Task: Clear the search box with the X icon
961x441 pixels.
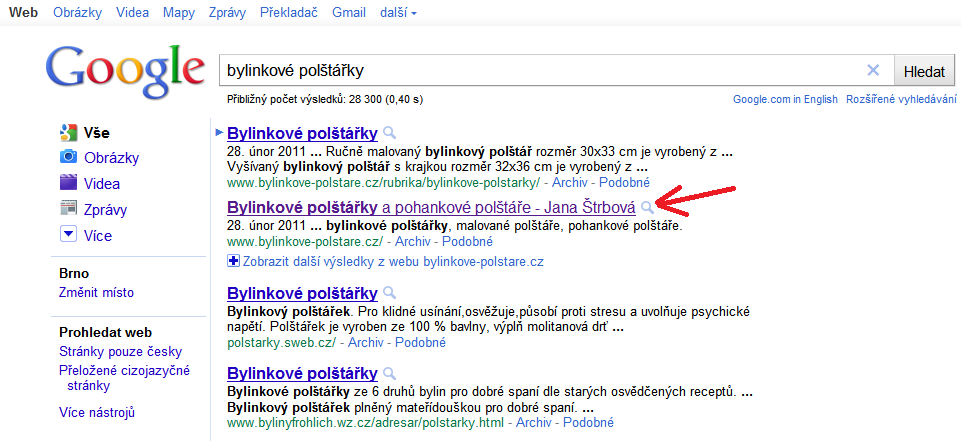Action: (x=873, y=70)
